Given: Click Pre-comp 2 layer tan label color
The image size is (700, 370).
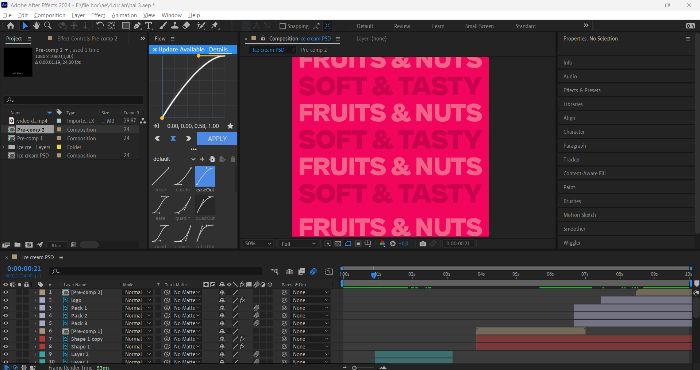Looking at the screenshot, I should pyautogui.click(x=42, y=292).
